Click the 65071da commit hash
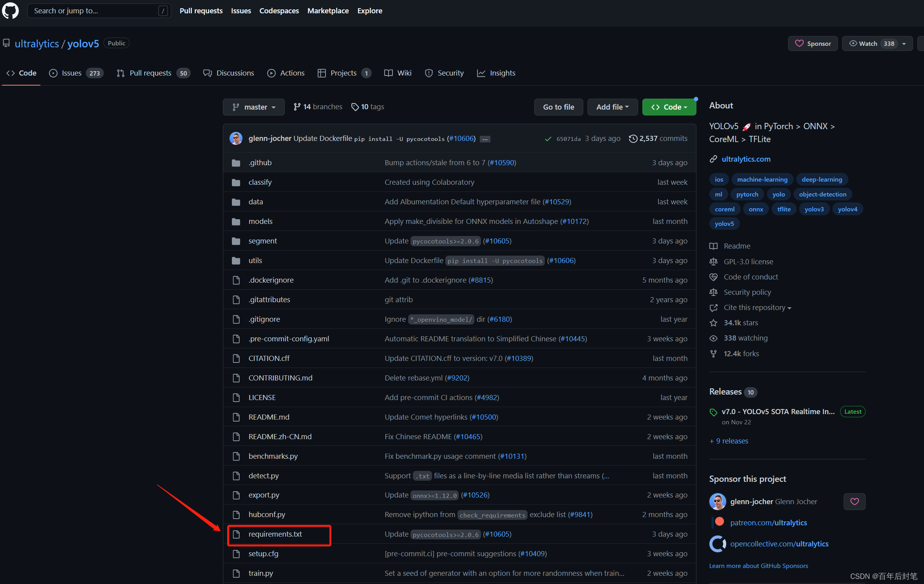Viewport: 924px width, 584px height. click(x=568, y=139)
